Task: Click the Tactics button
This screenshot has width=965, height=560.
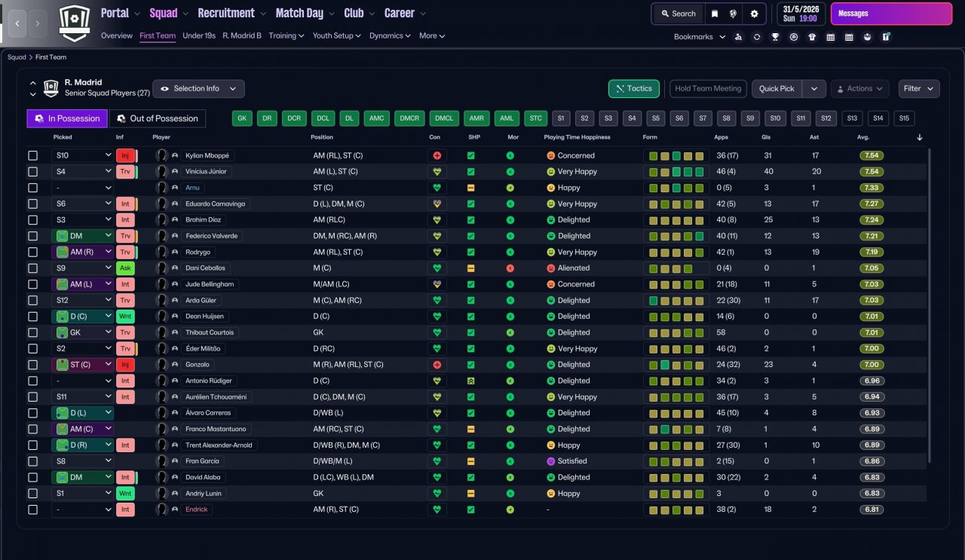Action: click(x=634, y=89)
